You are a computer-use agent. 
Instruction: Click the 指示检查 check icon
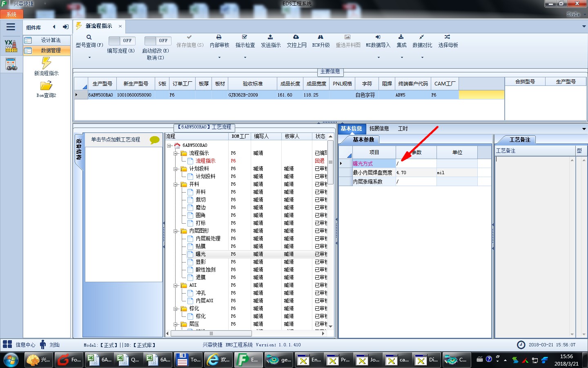245,37
